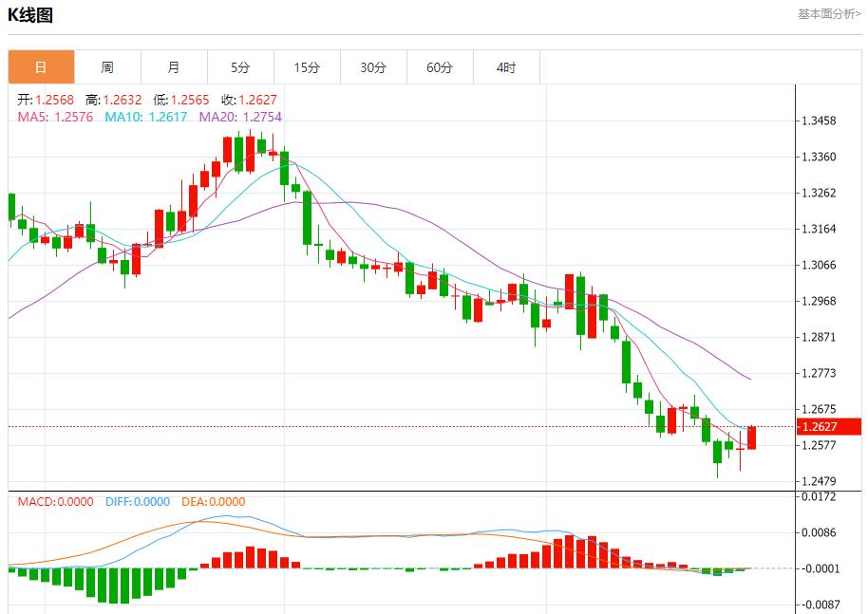Open the 基本面分析 link

click(x=829, y=14)
